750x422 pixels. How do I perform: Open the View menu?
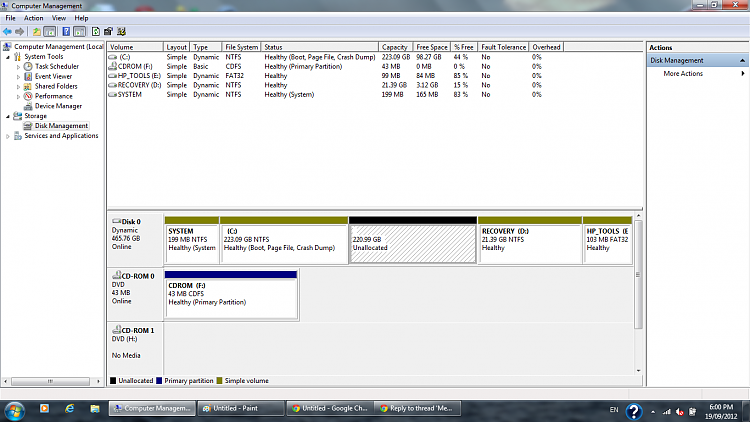(x=59, y=18)
